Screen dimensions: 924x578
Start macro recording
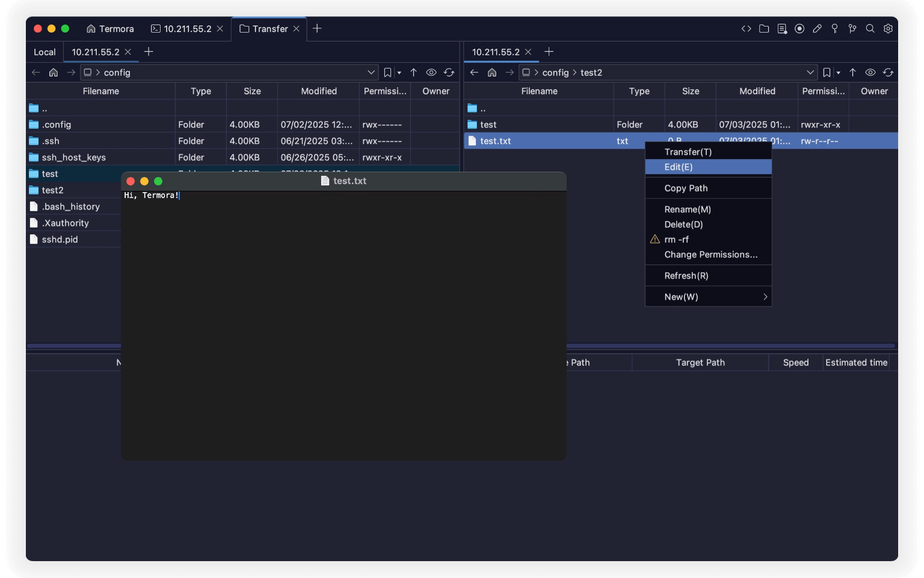pyautogui.click(x=799, y=28)
